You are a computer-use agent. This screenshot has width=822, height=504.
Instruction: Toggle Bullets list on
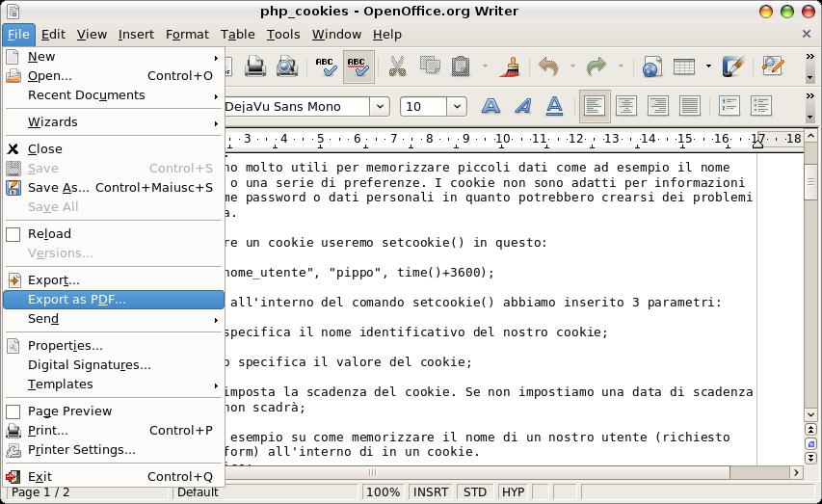(760, 106)
